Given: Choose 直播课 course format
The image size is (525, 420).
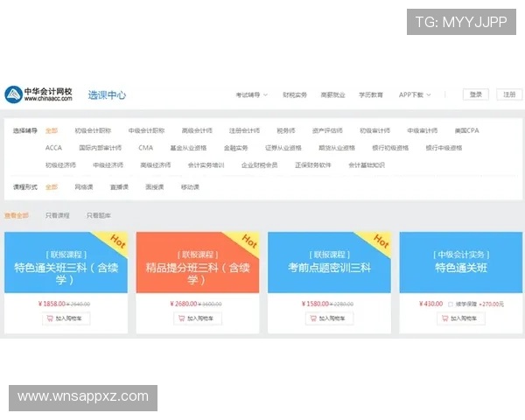Looking at the screenshot, I should 119,187.
